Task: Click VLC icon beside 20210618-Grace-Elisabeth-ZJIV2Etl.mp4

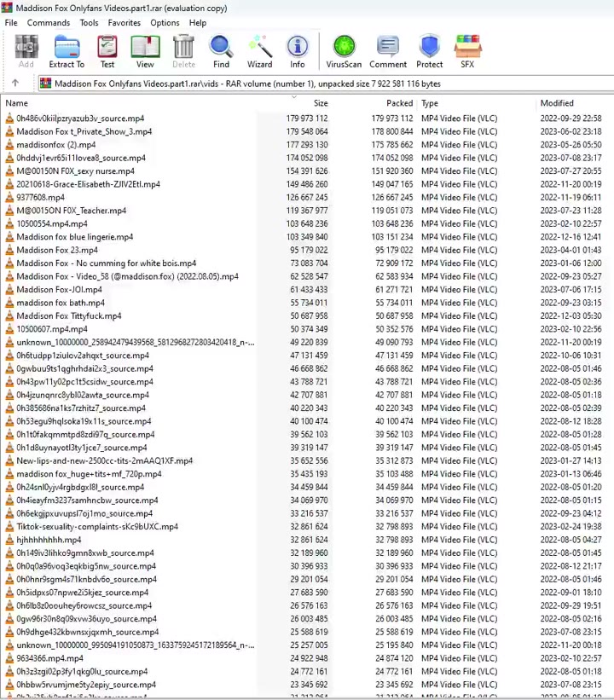Action: coord(9,184)
